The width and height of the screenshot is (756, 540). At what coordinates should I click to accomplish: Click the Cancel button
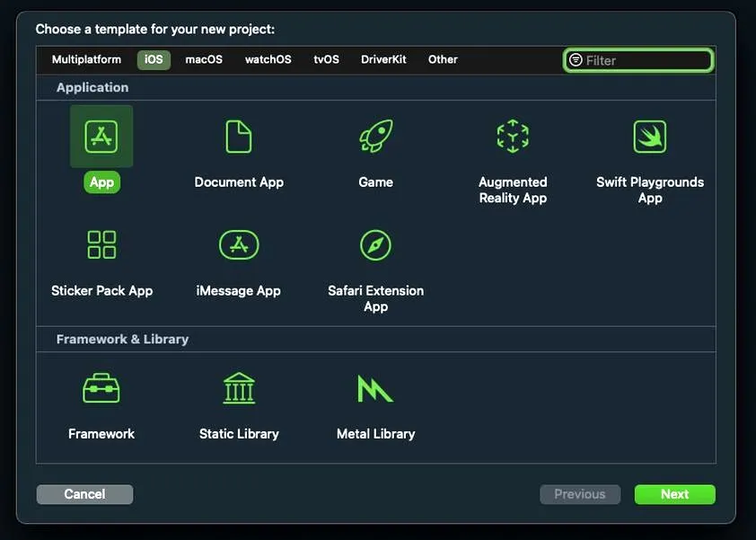point(85,494)
